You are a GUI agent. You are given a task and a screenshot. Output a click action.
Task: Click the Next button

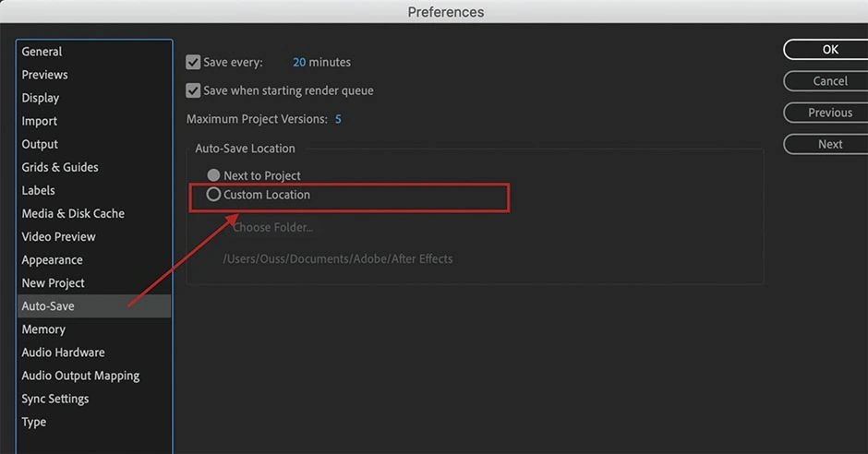click(x=829, y=144)
